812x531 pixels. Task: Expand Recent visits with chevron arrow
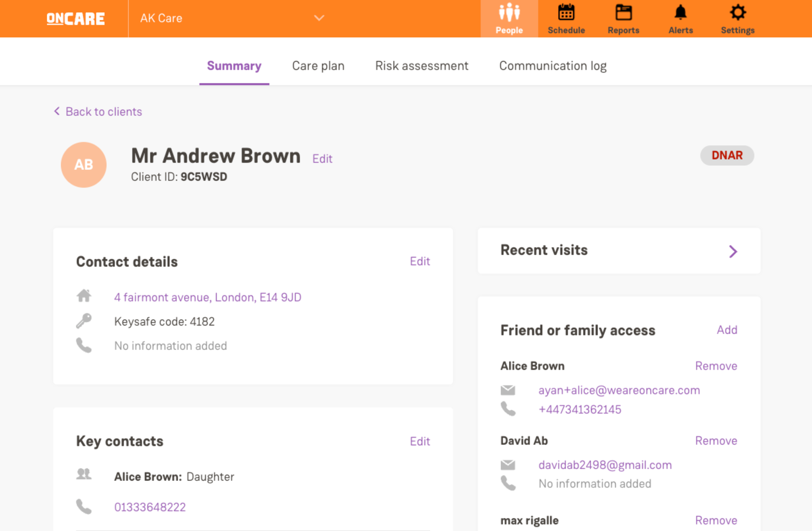point(733,251)
